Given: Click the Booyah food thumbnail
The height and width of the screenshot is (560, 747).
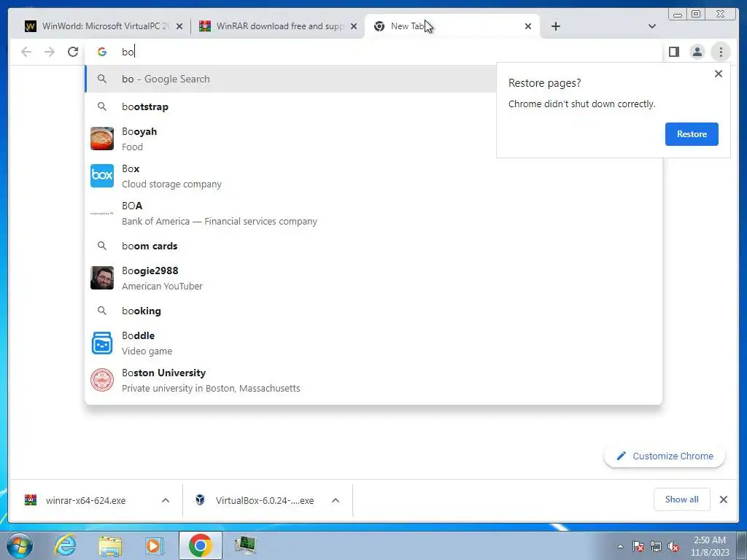Looking at the screenshot, I should point(102,139).
